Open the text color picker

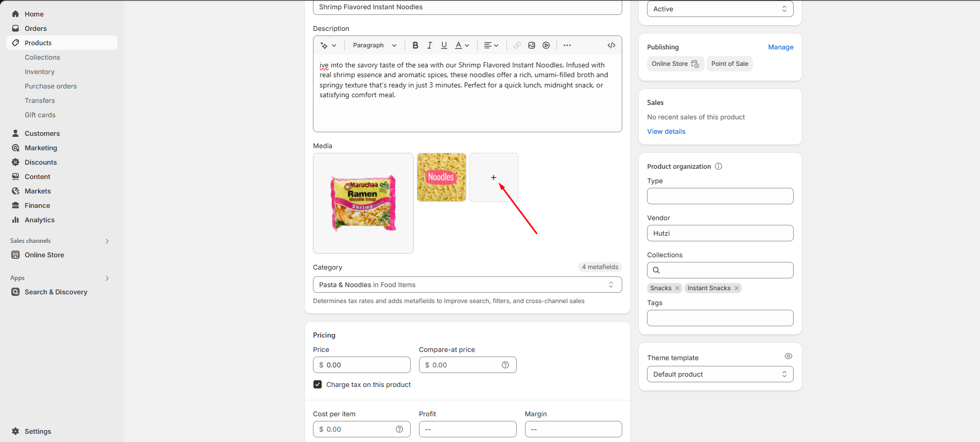tap(462, 45)
